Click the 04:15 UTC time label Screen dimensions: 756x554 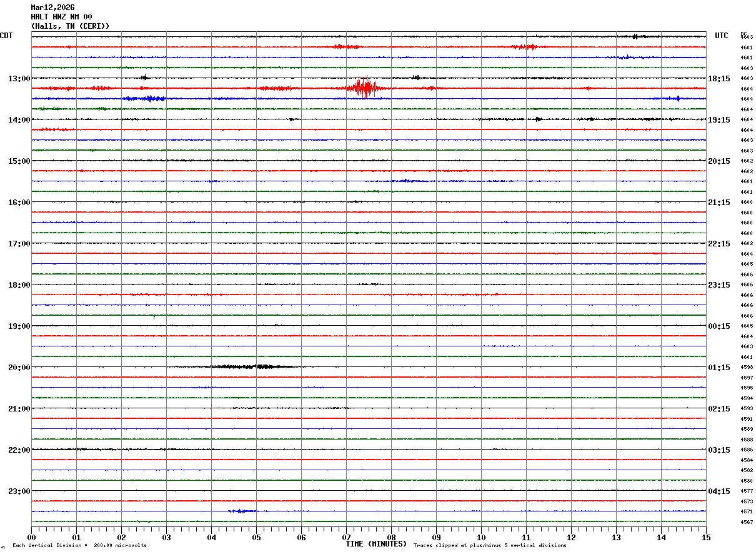719,491
